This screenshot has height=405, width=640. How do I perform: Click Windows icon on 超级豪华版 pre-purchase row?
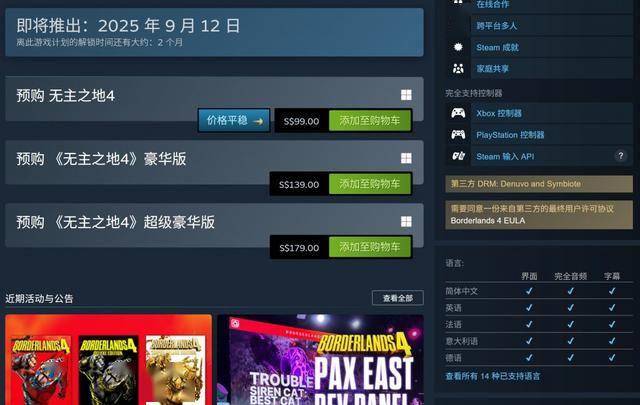click(x=406, y=222)
